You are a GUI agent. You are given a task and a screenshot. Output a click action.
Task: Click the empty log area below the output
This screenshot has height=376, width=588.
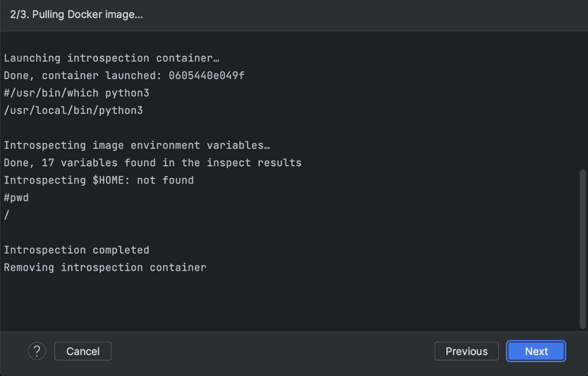(x=289, y=303)
